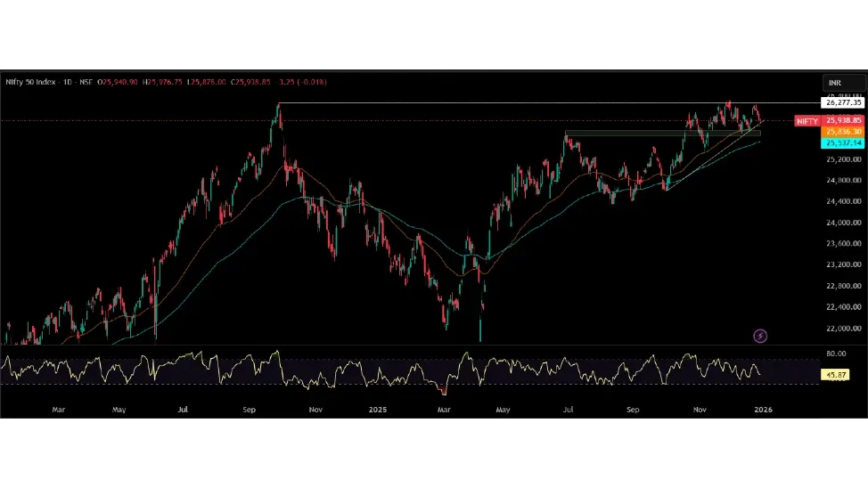Click the yellow 45.87 RSI value label
The image size is (868, 488).
click(836, 375)
